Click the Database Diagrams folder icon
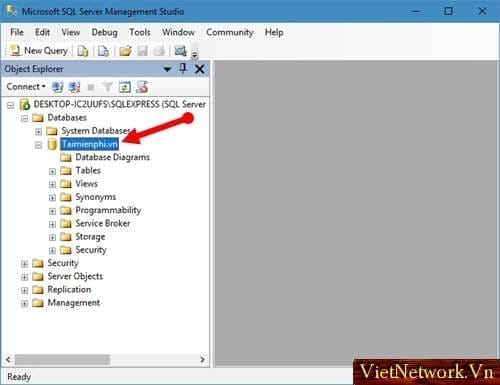This screenshot has height=385, width=500. coord(66,157)
